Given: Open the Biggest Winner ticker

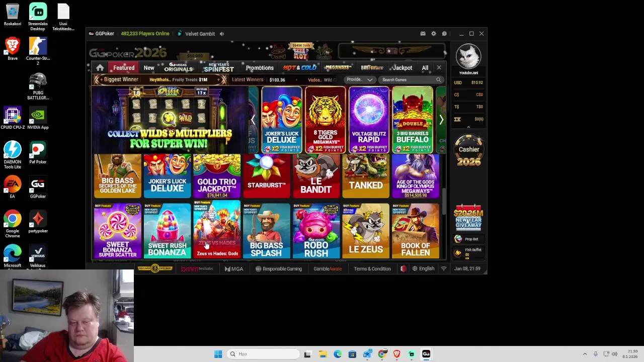Looking at the screenshot, I should click(159, 80).
